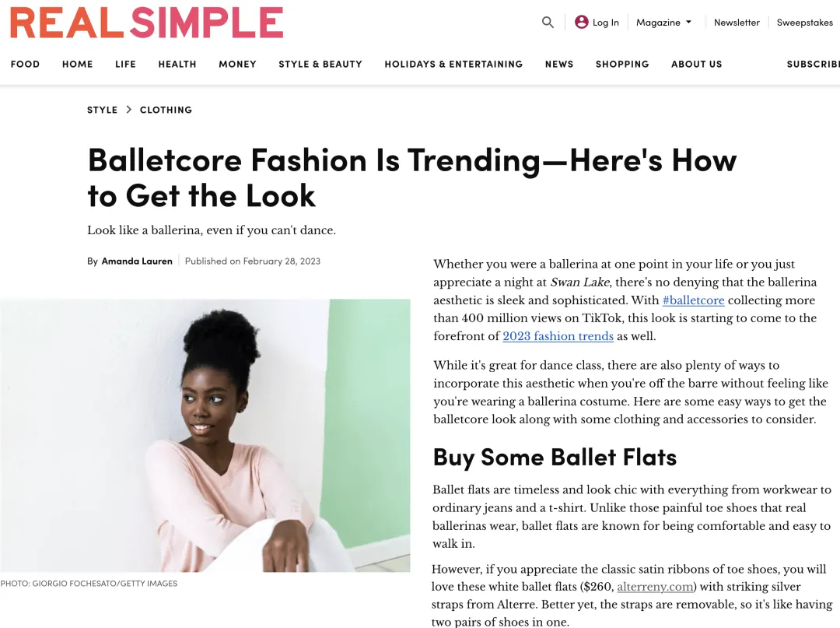
Task: Click the search magnifier icon
Action: click(x=548, y=23)
